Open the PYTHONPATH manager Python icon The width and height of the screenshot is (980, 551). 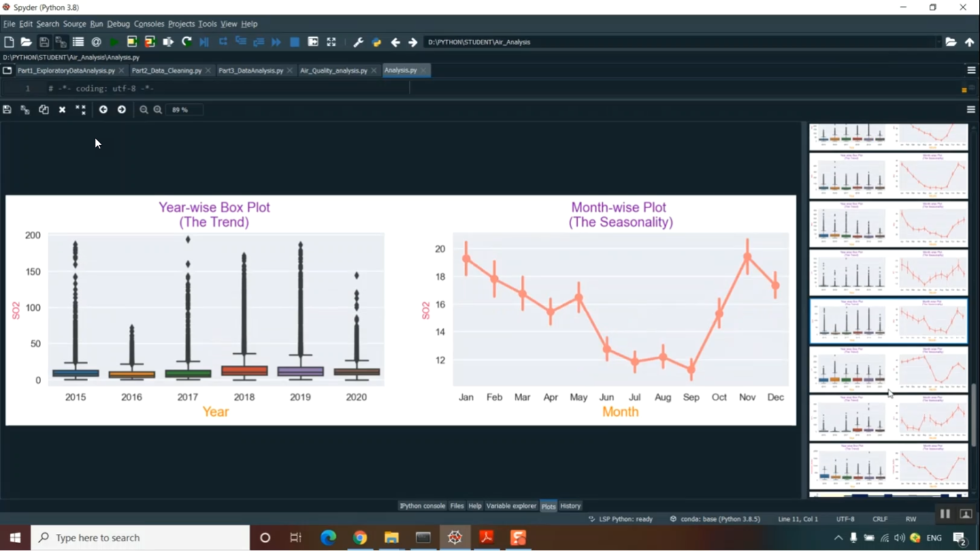pos(376,42)
